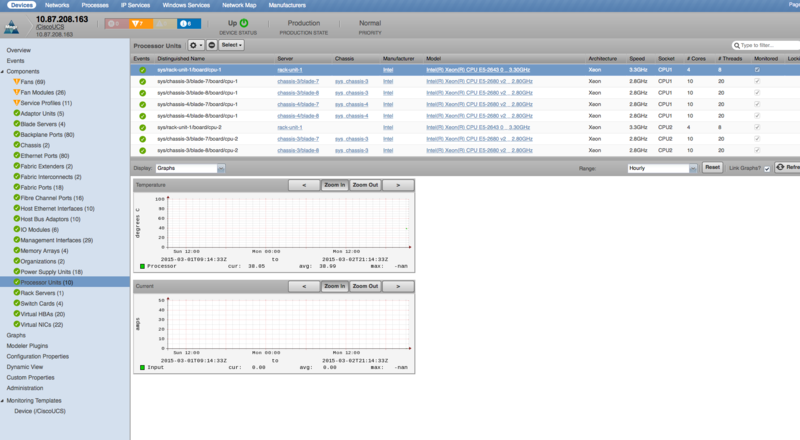
Task: Click inside the Type to filter field
Action: click(765, 45)
